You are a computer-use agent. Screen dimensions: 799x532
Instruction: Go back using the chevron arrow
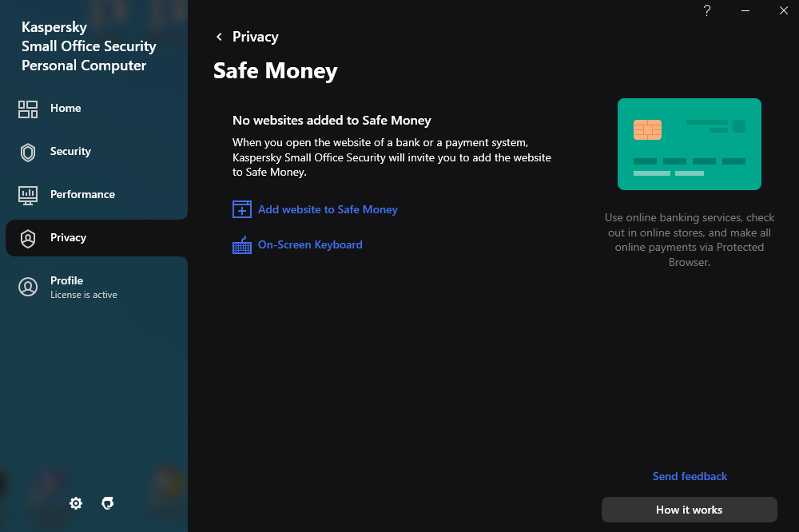coord(219,37)
